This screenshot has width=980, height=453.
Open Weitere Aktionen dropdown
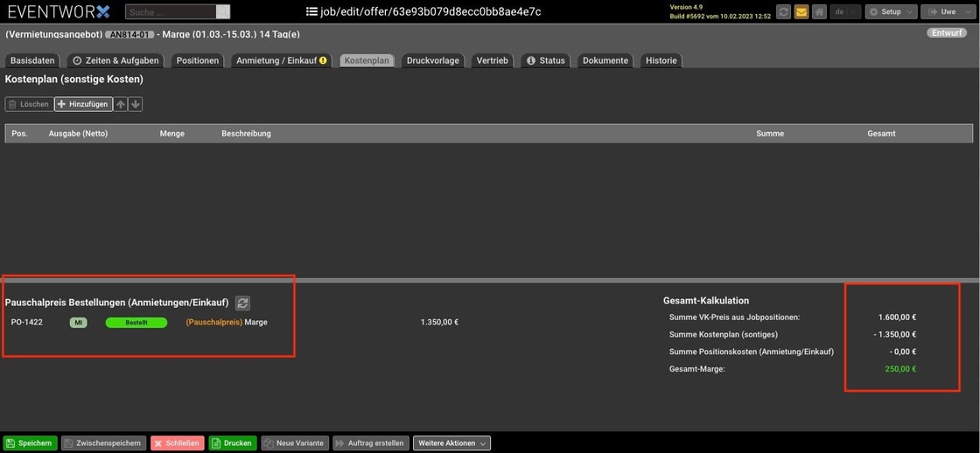click(451, 443)
